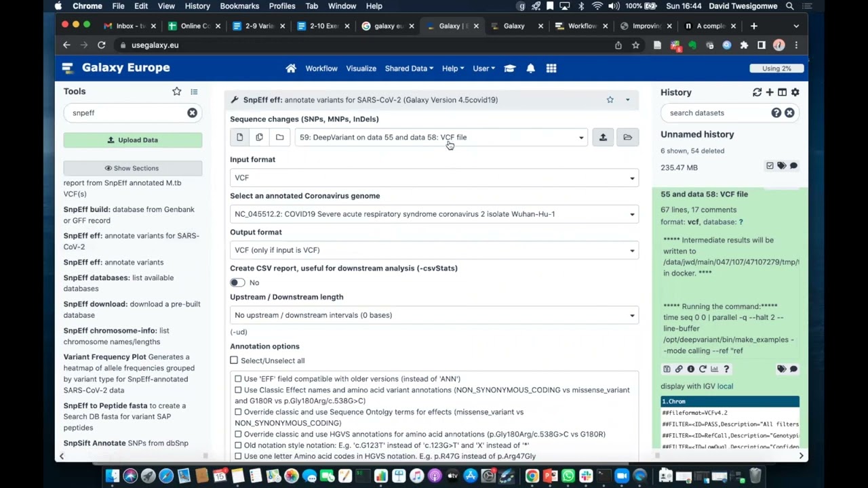Rerun the job with circular arrow icon

click(x=703, y=369)
